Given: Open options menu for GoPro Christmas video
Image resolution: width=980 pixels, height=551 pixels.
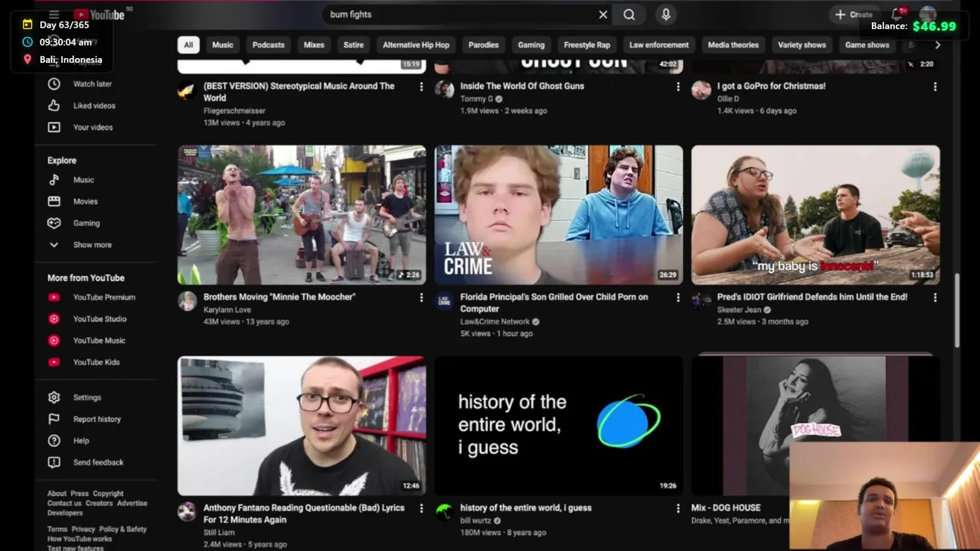Looking at the screenshot, I should (x=935, y=87).
